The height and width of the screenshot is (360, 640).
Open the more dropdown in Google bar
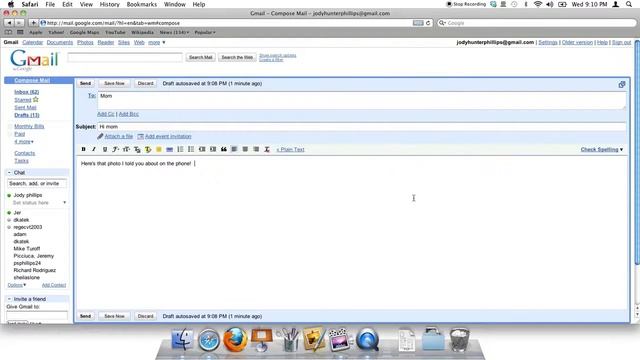coord(157,42)
